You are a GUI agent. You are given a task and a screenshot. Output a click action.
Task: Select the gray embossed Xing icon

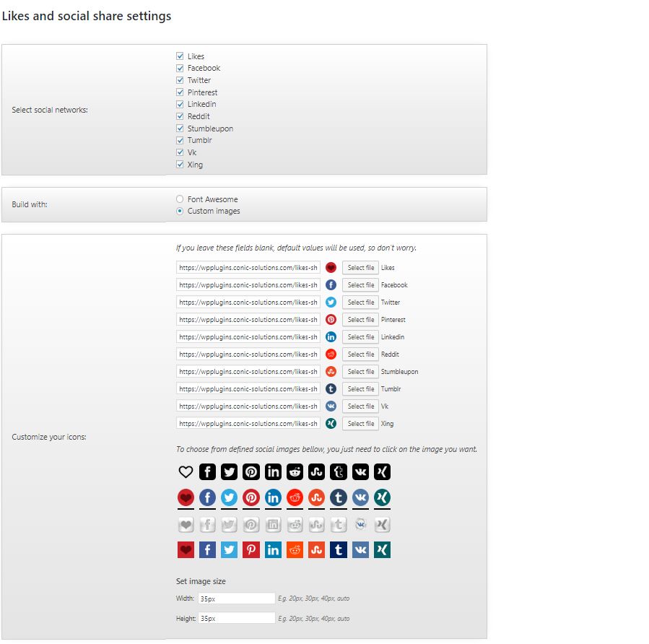click(382, 525)
